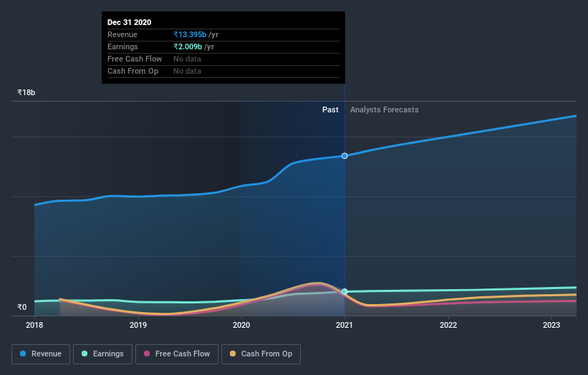Click the Earnings row label in tooltip
The width and height of the screenshot is (588, 375).
coord(122,47)
